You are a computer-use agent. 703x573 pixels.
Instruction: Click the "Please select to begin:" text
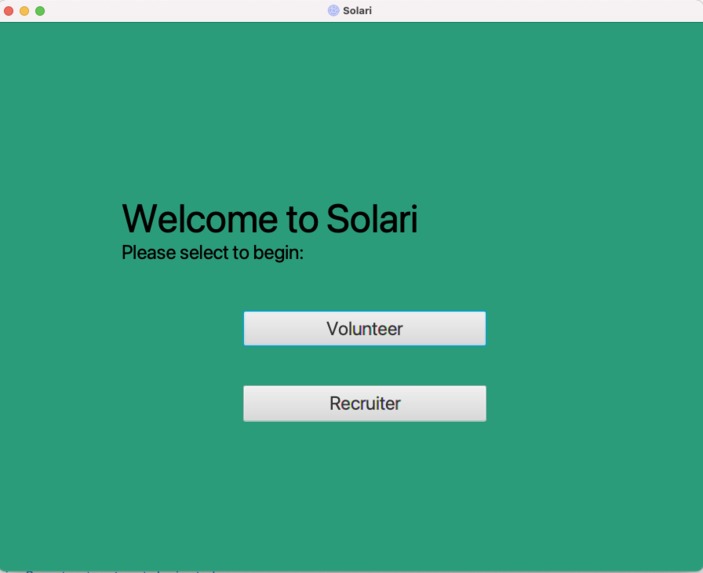point(213,253)
